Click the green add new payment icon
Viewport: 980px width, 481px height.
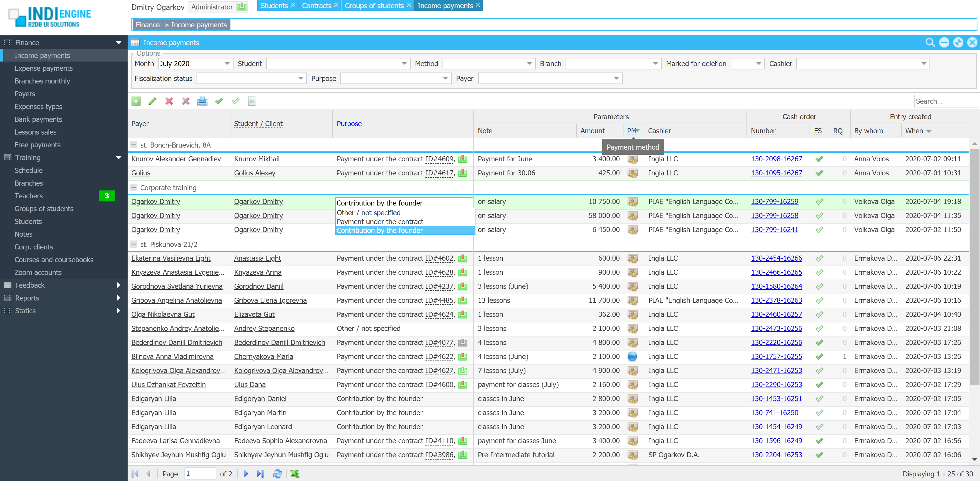pyautogui.click(x=136, y=101)
